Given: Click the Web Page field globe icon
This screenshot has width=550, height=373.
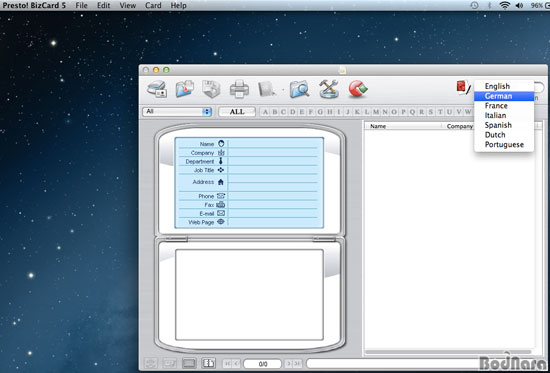Looking at the screenshot, I should (x=221, y=222).
